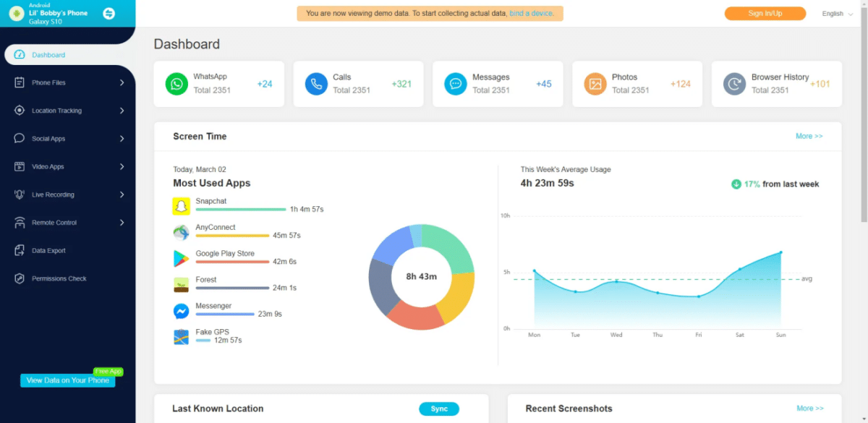Click the Forest app icon

(x=182, y=284)
